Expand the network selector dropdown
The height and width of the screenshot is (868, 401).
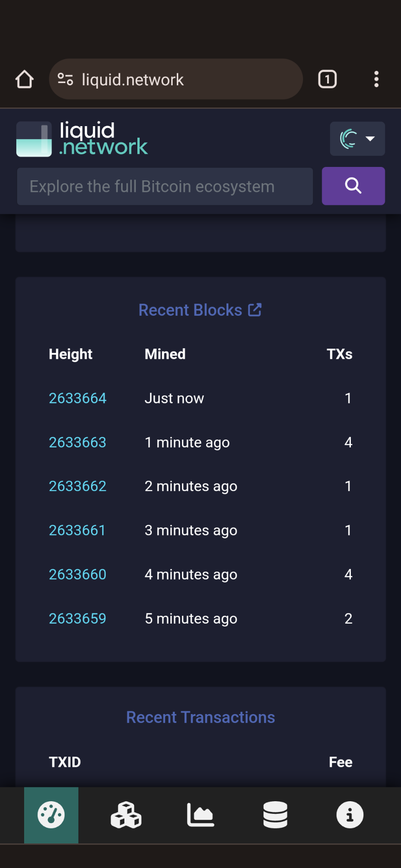coord(357,139)
